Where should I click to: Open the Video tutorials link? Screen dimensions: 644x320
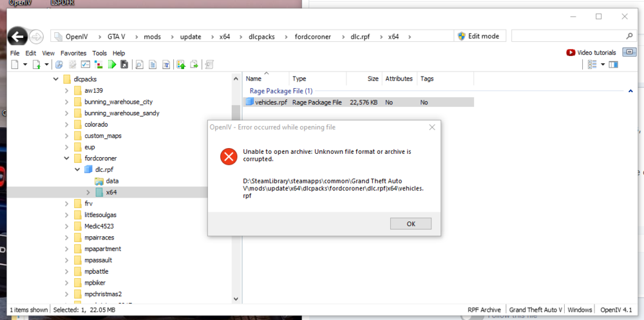(591, 53)
